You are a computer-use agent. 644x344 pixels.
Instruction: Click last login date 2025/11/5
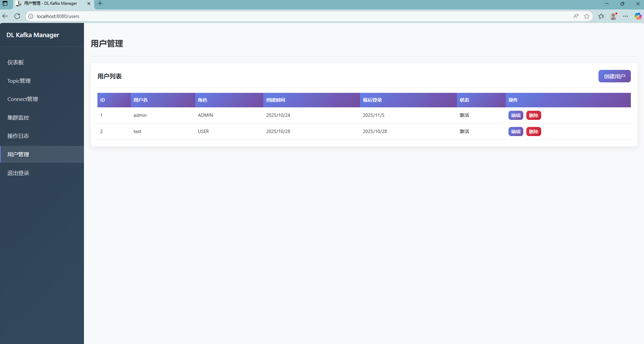374,115
